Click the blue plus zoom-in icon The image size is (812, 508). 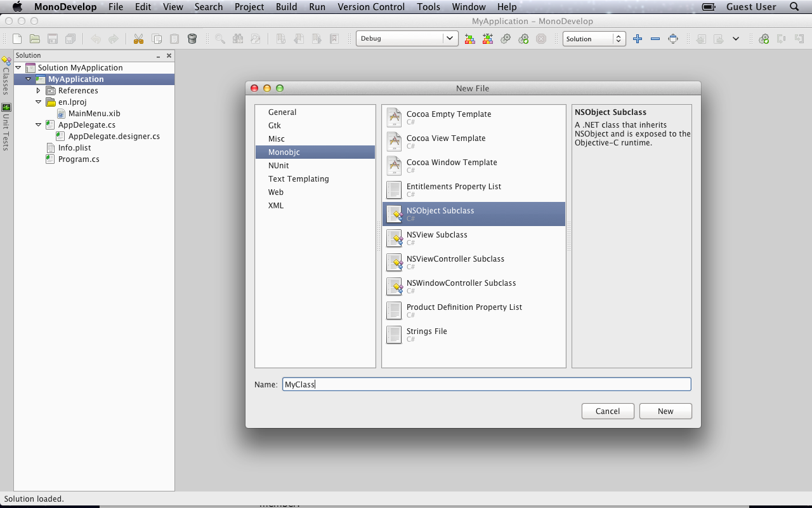(638, 39)
